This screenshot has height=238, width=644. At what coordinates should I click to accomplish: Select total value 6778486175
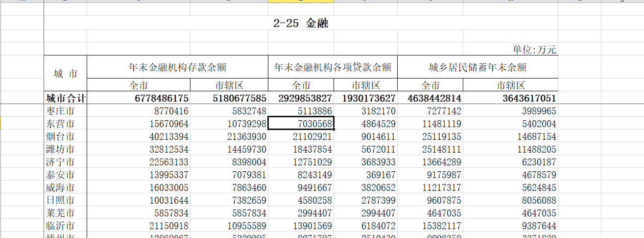[139, 98]
